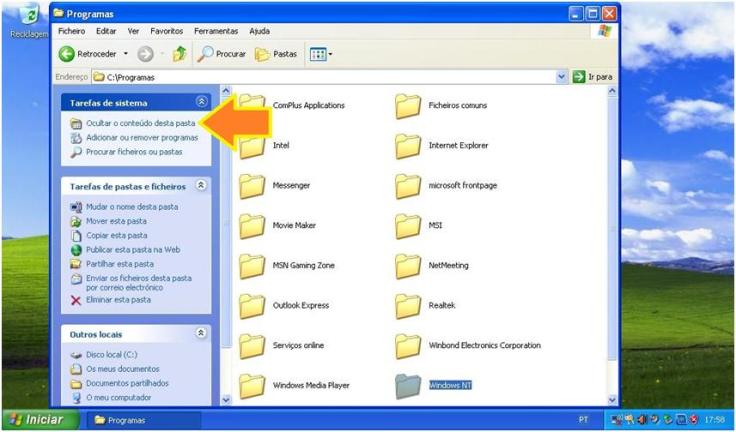Click the up-one-level folder icon
This screenshot has height=432, width=736.
(179, 54)
